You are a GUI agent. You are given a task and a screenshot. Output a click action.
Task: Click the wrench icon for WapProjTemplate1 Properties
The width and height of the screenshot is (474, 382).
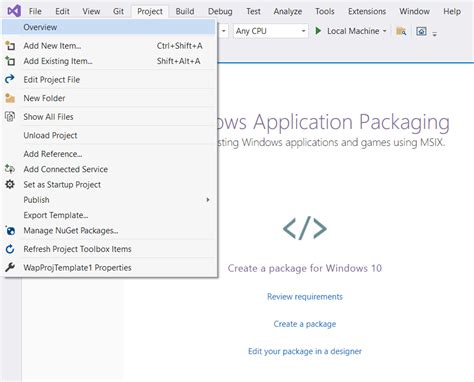click(x=10, y=267)
